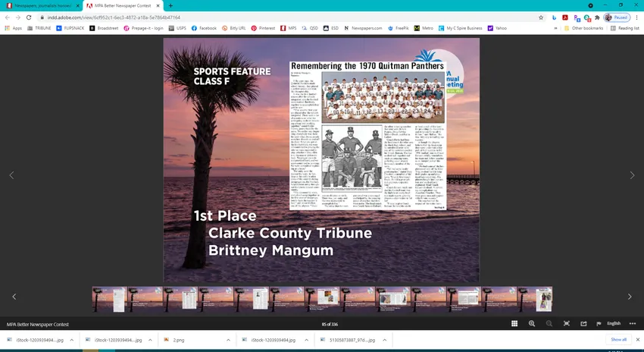
Task: Click Show all downloads button
Action: coord(618,340)
